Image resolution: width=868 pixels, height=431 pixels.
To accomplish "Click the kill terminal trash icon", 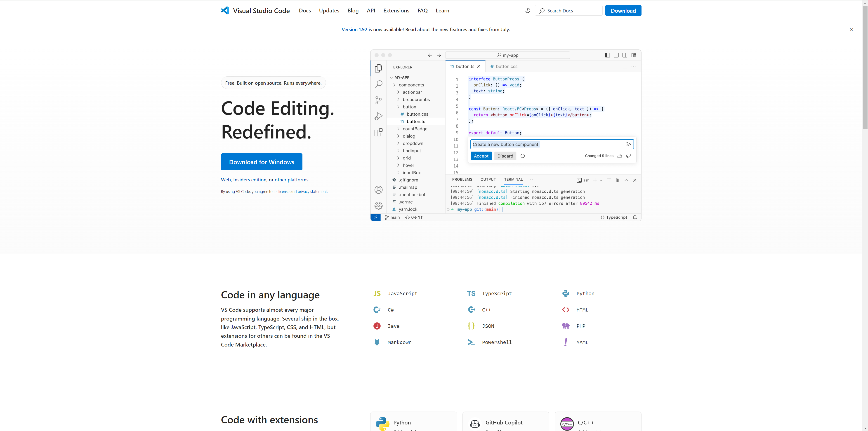I will [617, 180].
